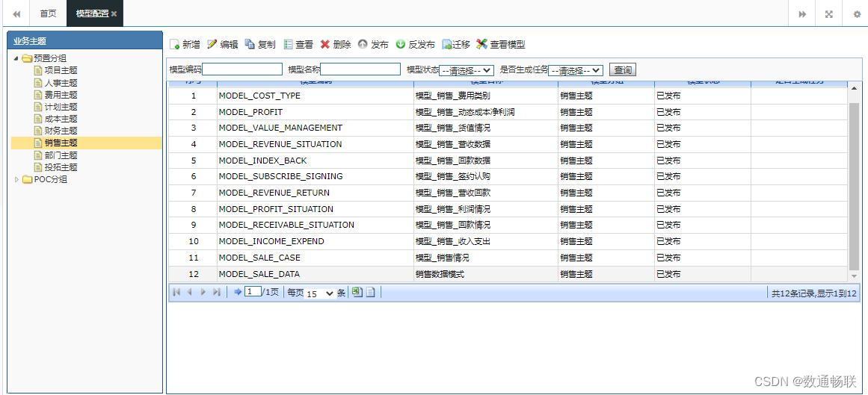Click the 迁移 (migrate) toolbar button

click(455, 45)
